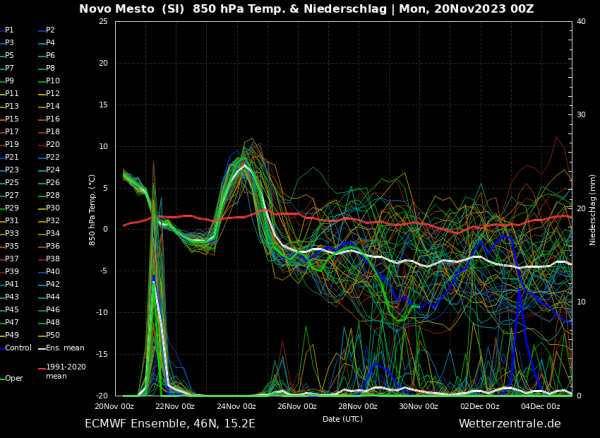The image size is (600, 438).
Task: Click the Mon, 20Nov2023 00Z date in title
Action: [466, 9]
